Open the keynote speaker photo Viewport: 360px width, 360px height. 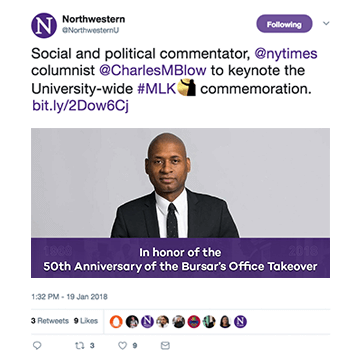pyautogui.click(x=180, y=203)
